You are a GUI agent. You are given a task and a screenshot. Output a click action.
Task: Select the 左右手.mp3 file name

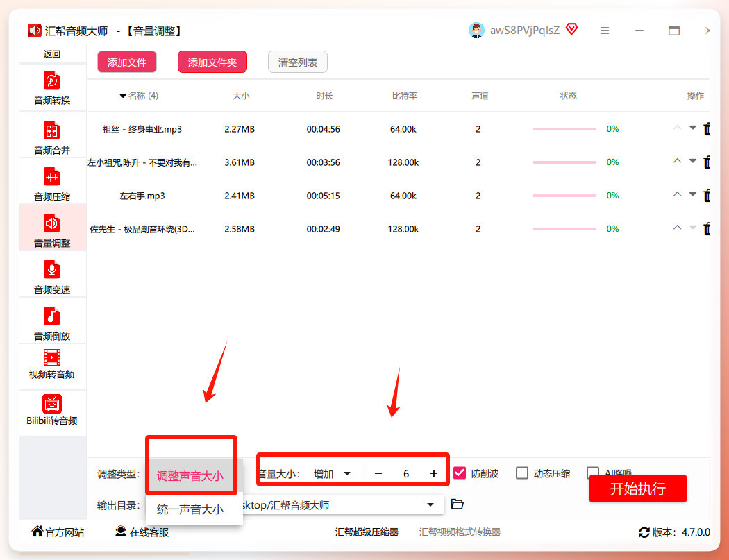click(x=142, y=196)
